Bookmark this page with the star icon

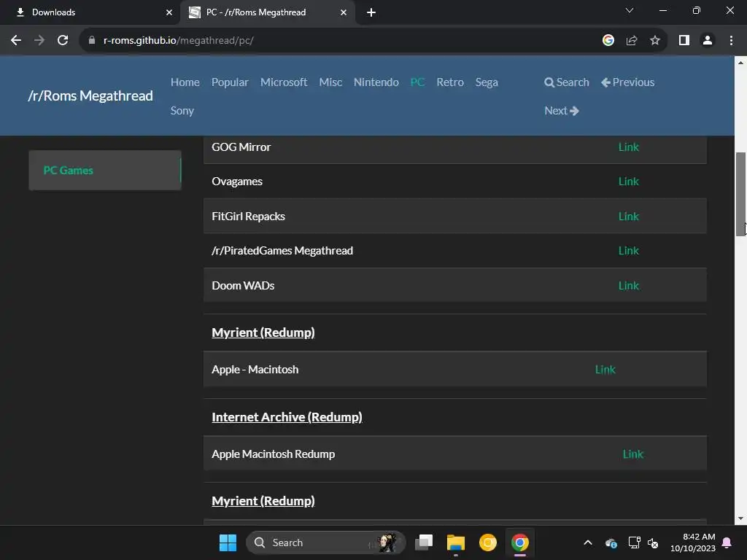(x=655, y=41)
